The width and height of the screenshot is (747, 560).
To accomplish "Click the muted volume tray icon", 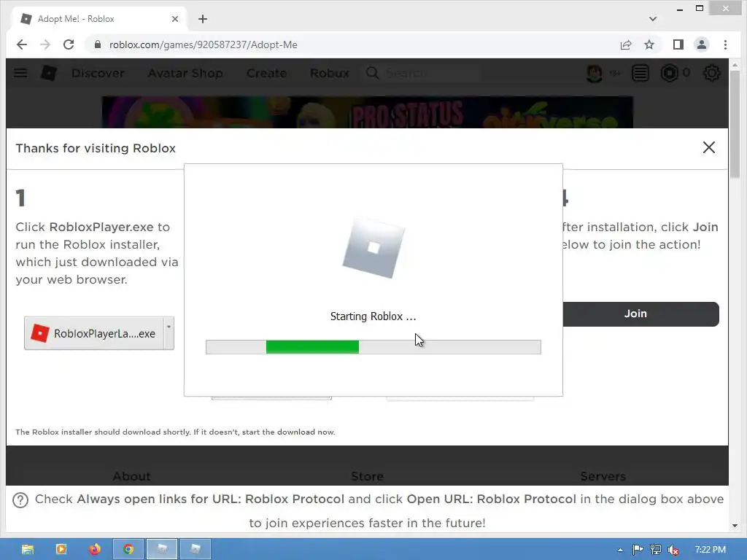I will pyautogui.click(x=673, y=550).
